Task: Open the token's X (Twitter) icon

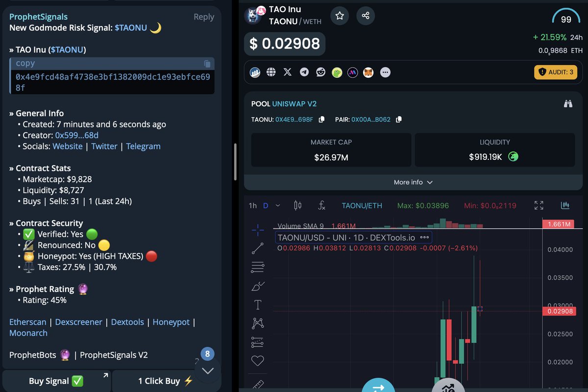Action: (x=288, y=72)
